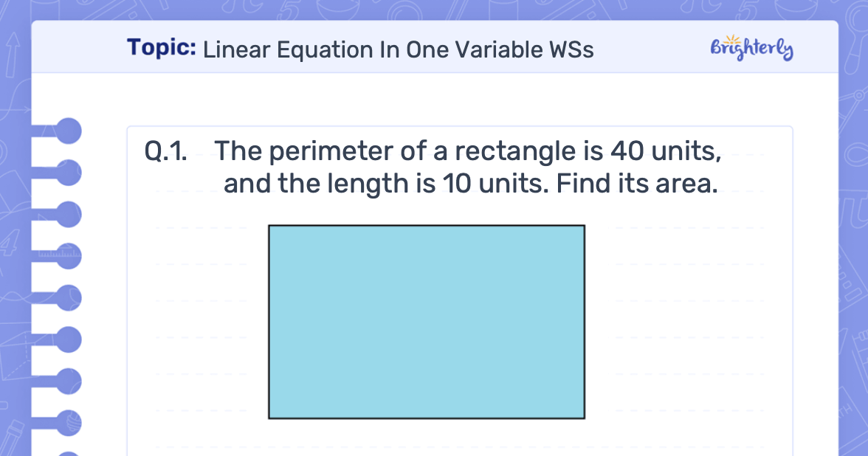Click the light blue rectangle figure
868x456 pixels.
[427, 322]
